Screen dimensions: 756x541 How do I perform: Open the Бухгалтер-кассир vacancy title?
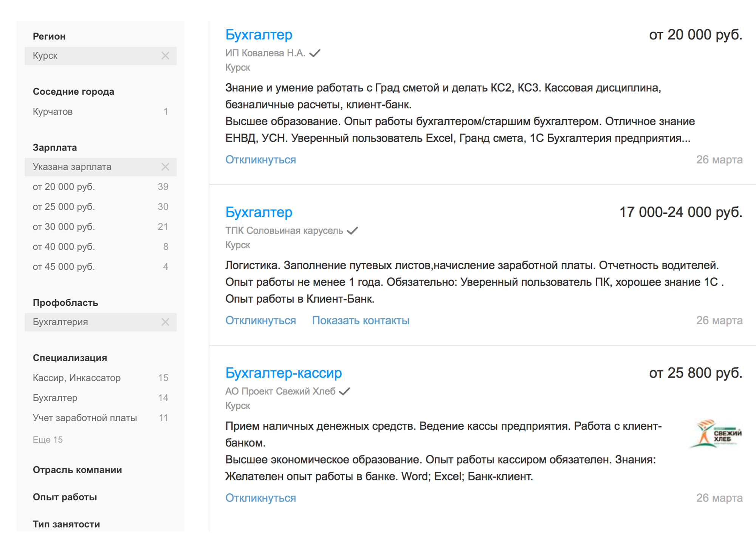283,373
